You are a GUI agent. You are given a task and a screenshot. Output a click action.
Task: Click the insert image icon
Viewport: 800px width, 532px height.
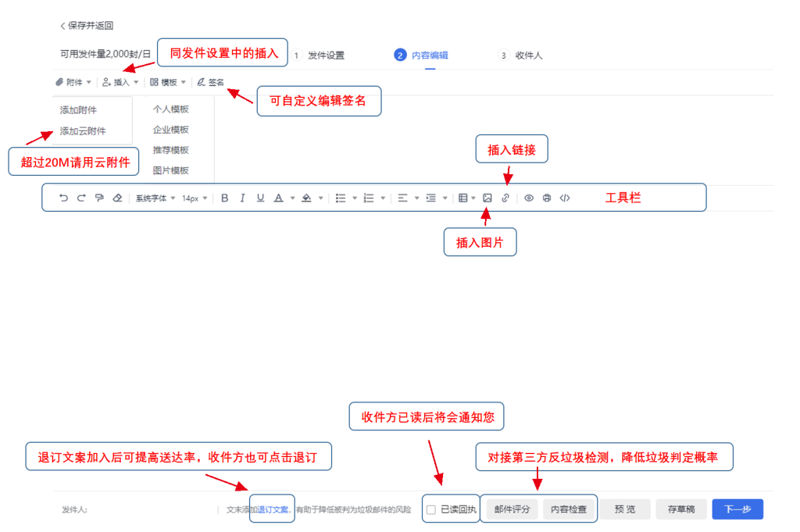487,198
